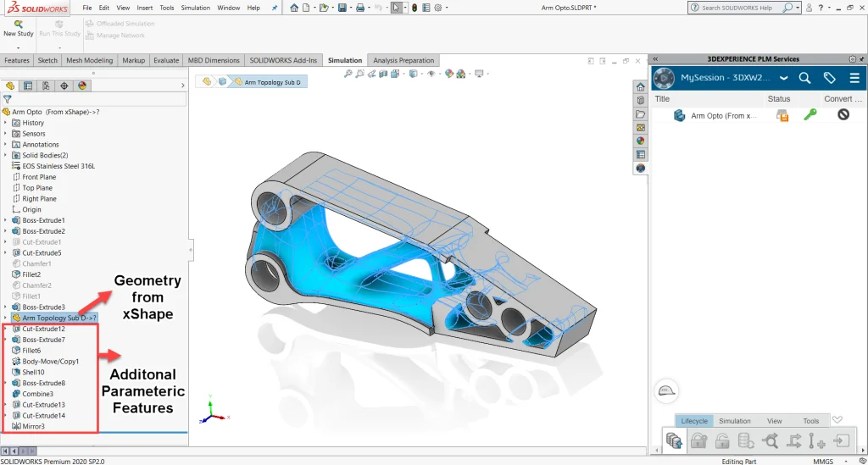
Task: Click the filter funnel in feature tree
Action: coord(8,99)
